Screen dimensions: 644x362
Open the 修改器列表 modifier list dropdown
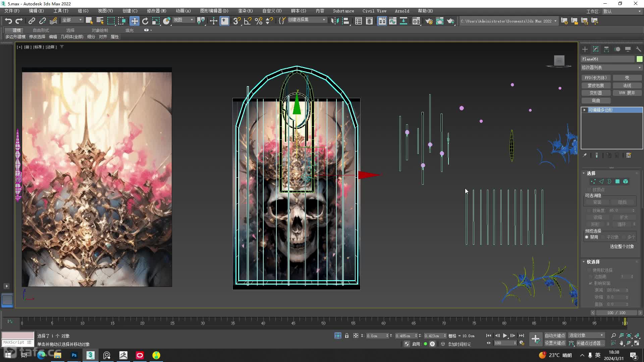click(611, 67)
